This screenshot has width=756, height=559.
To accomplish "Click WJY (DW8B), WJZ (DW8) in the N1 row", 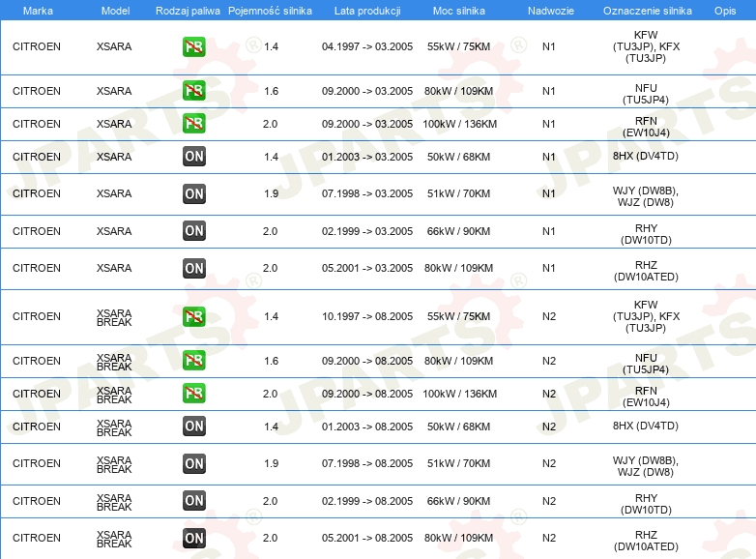I will click(646, 196).
